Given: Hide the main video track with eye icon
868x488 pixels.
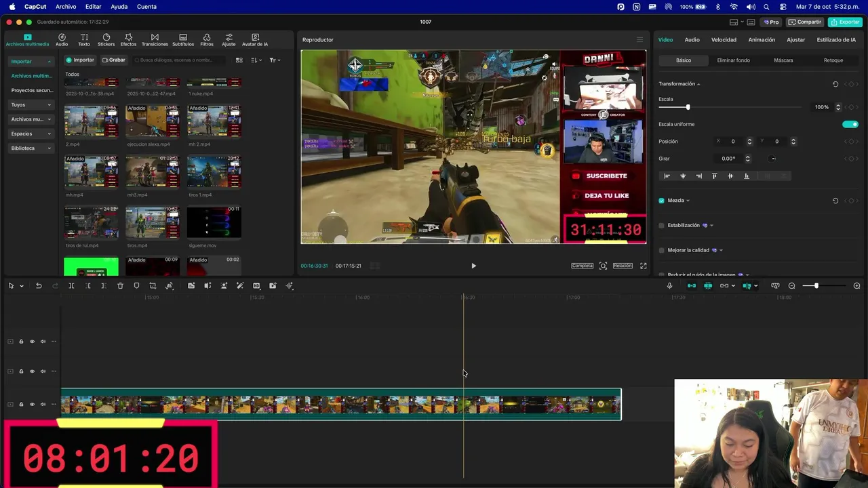Looking at the screenshot, I should click(32, 405).
